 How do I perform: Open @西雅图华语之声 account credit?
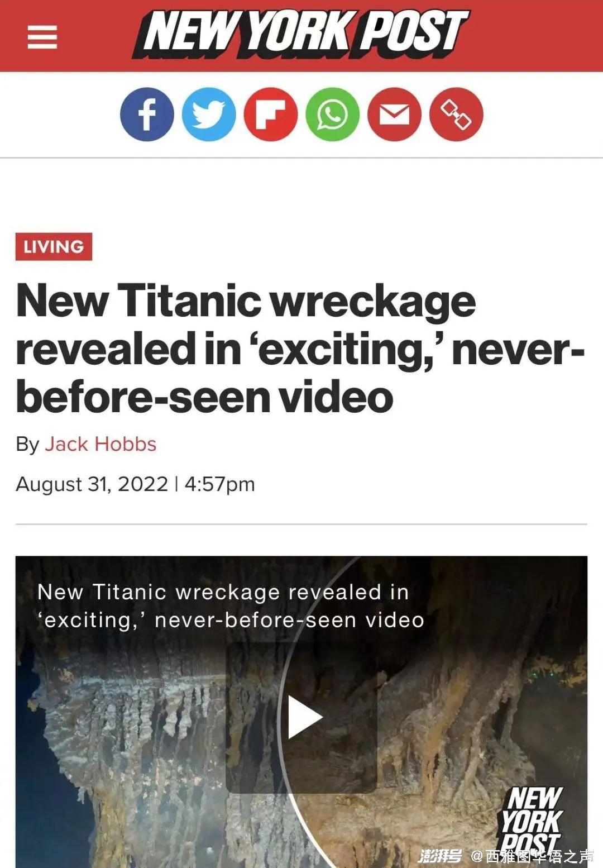(533, 856)
